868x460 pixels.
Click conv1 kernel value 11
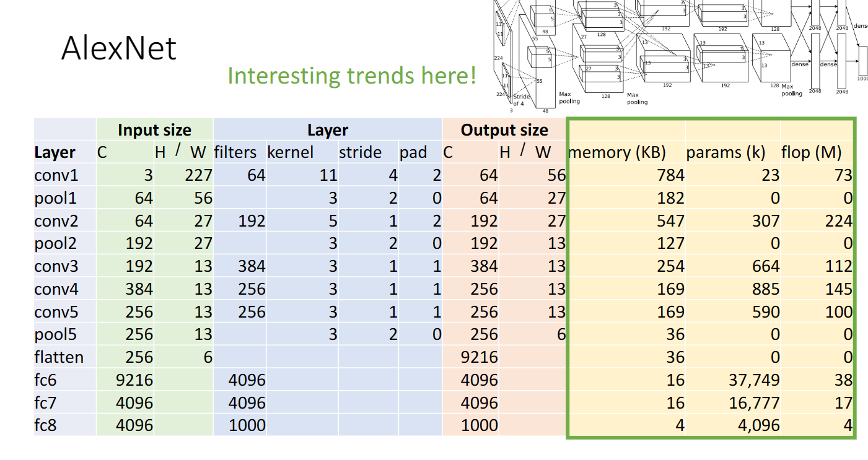coord(328,175)
